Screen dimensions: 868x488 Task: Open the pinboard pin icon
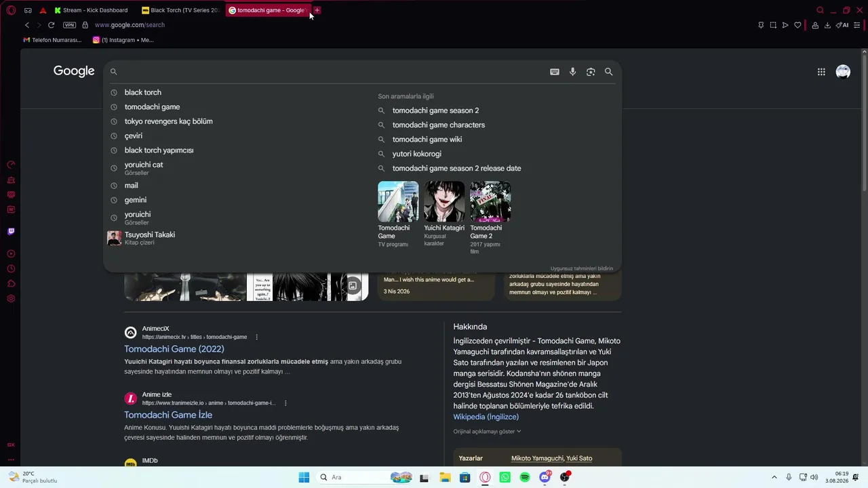pos(761,25)
